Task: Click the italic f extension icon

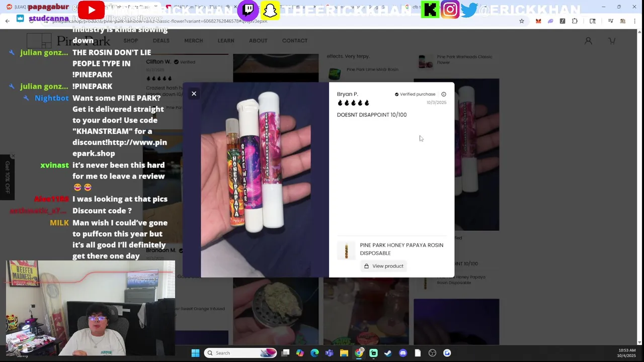Action: coord(562,21)
